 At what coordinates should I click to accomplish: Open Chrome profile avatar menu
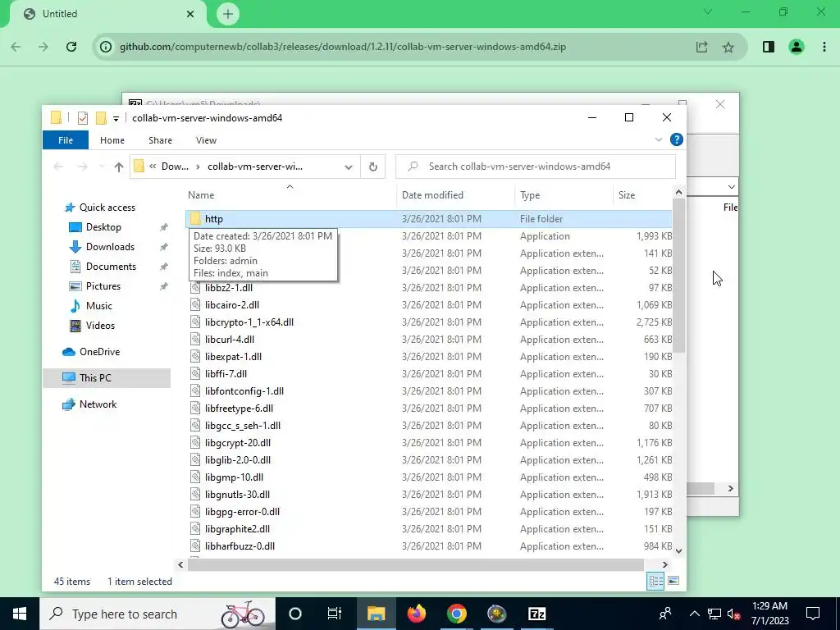coord(797,47)
